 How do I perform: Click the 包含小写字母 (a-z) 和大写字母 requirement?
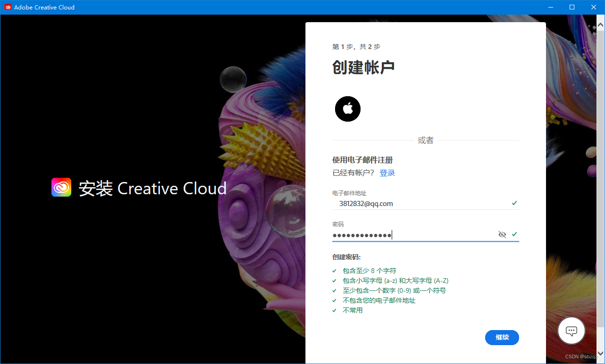coord(395,281)
